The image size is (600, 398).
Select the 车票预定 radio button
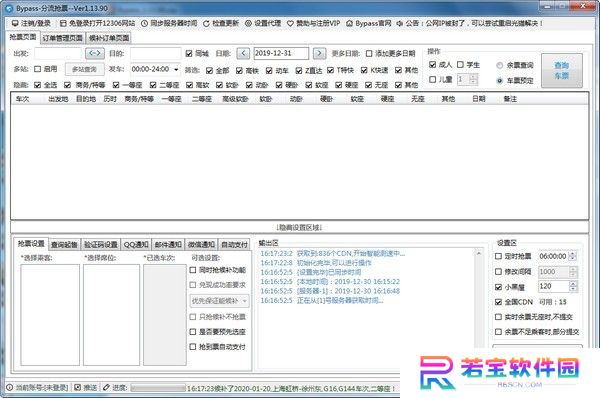(499, 81)
